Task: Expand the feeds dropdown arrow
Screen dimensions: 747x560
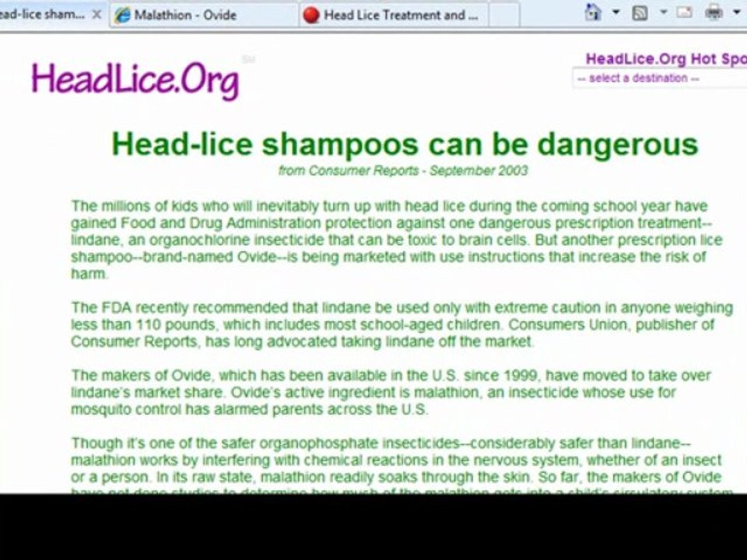Action: coord(663,12)
